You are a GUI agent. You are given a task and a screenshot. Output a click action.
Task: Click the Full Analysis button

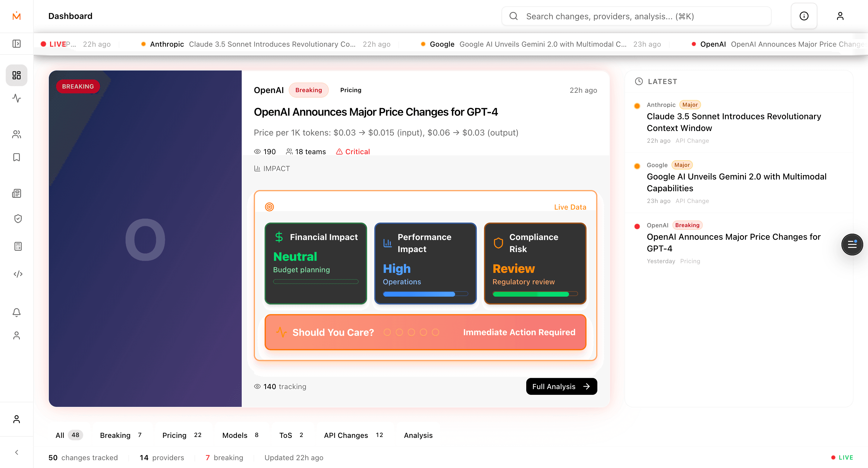pyautogui.click(x=561, y=386)
